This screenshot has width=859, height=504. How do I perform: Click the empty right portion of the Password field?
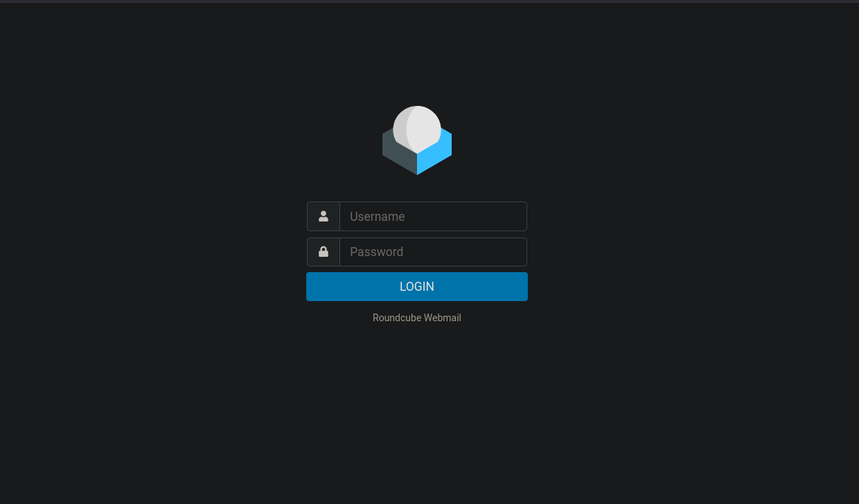coord(485,252)
